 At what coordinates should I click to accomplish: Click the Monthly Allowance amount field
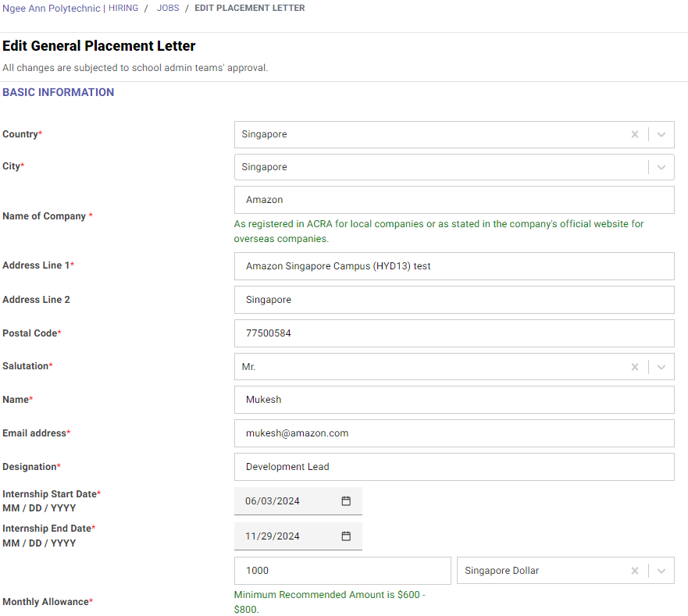tap(342, 571)
